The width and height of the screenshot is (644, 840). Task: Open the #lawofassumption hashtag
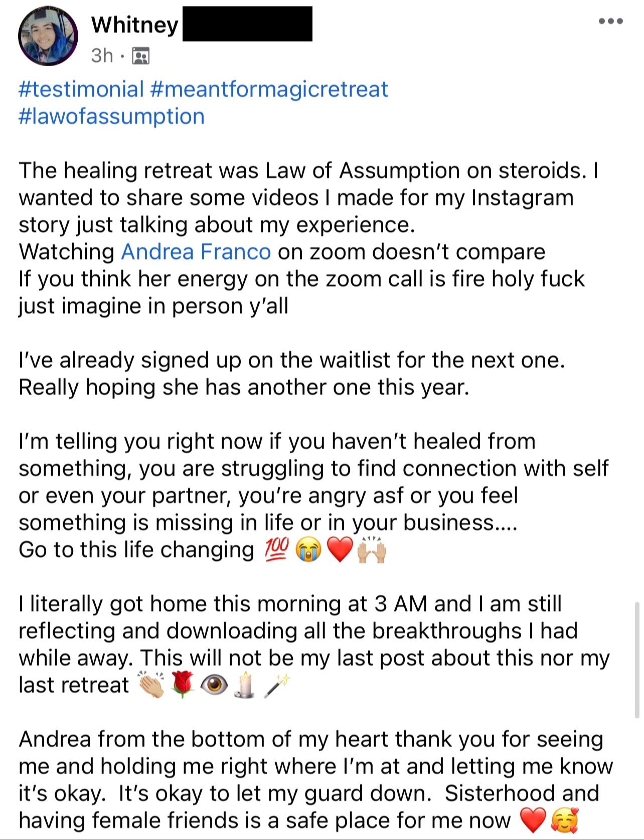(x=111, y=116)
